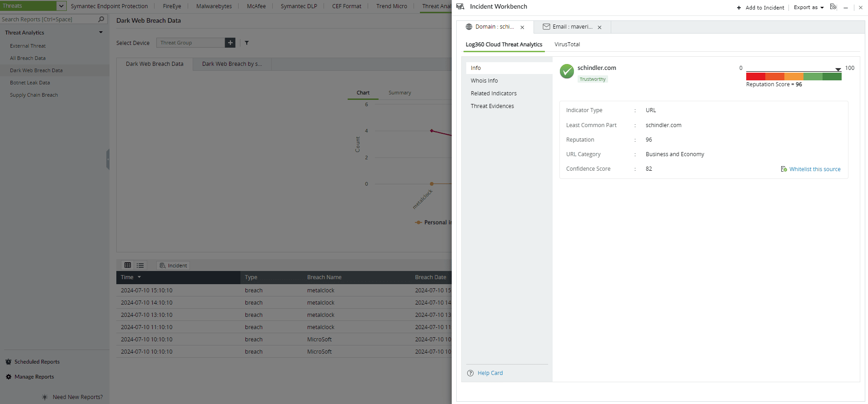Click the 2024-07-10 15:10:10 time cell
Viewport: 868px width, 404px height.
(147, 291)
